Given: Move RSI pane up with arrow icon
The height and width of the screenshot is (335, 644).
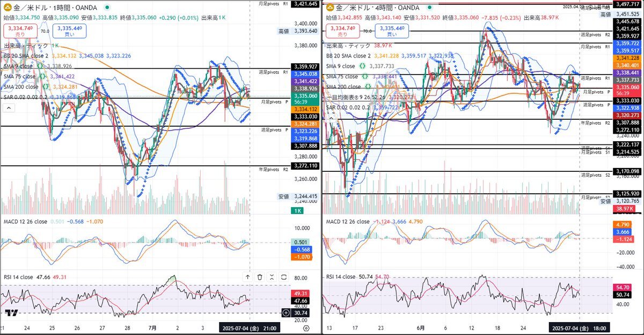Looking at the screenshot, I should point(247,277).
